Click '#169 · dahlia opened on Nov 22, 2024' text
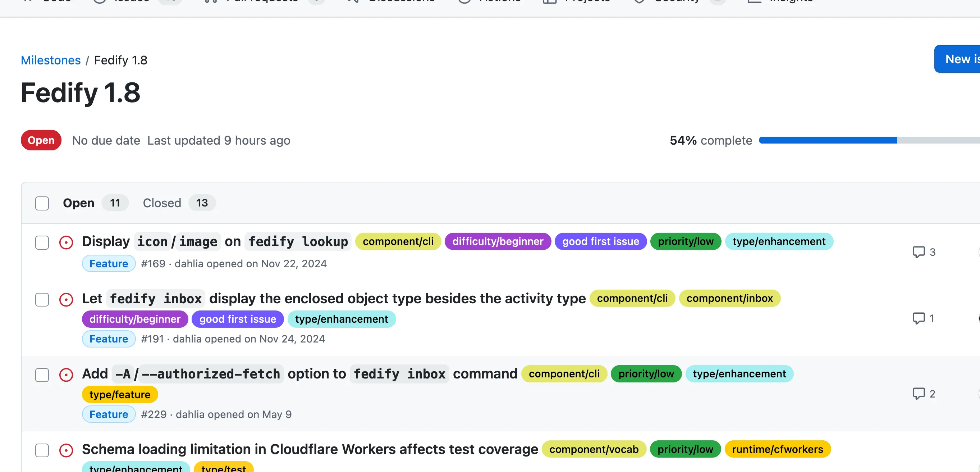980x472 pixels. [x=234, y=264]
